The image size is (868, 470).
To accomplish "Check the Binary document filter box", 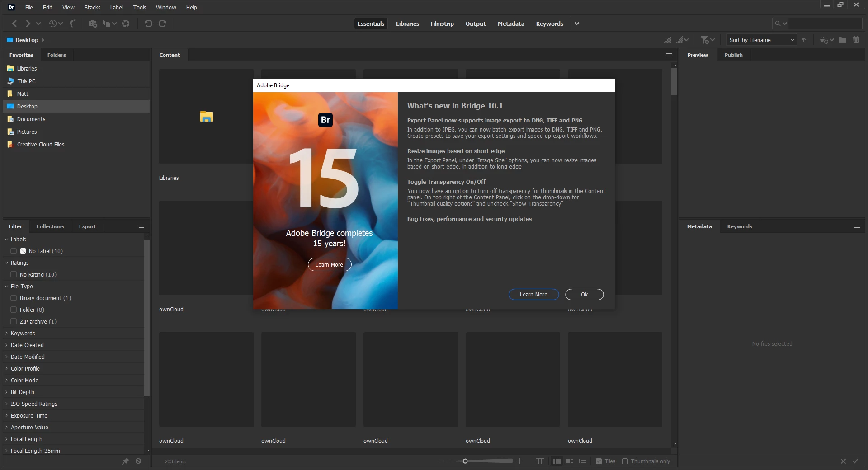I will [x=14, y=298].
